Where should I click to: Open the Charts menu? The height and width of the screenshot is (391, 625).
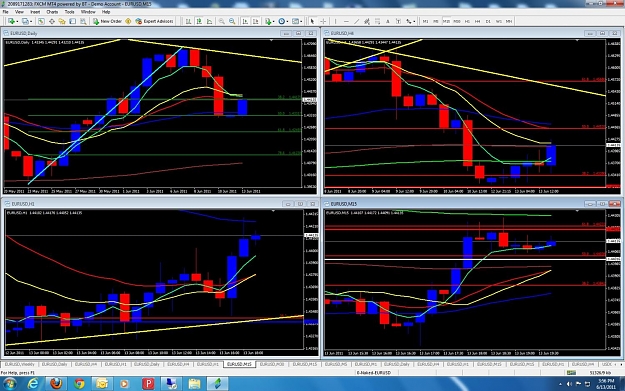(52, 12)
